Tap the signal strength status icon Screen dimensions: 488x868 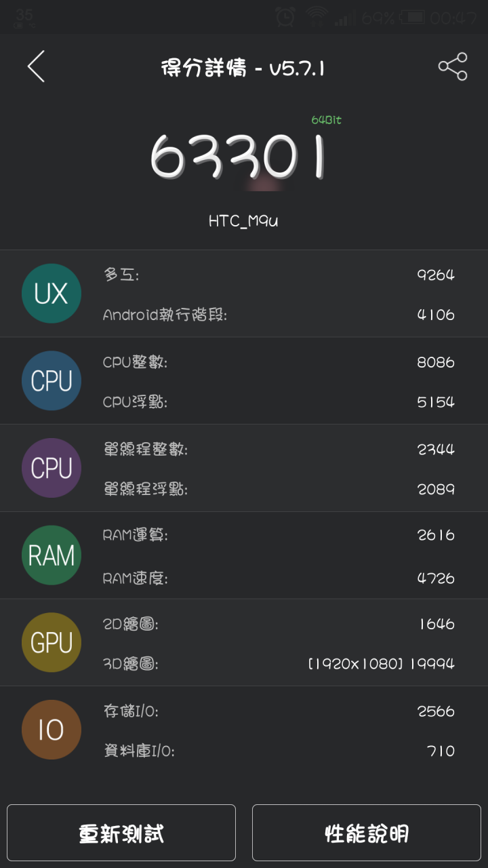[344, 18]
